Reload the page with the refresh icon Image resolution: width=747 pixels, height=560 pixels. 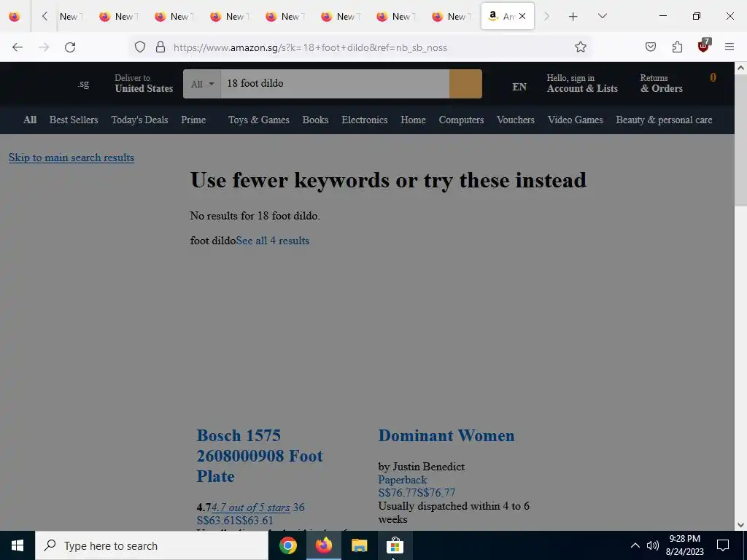[70, 47]
